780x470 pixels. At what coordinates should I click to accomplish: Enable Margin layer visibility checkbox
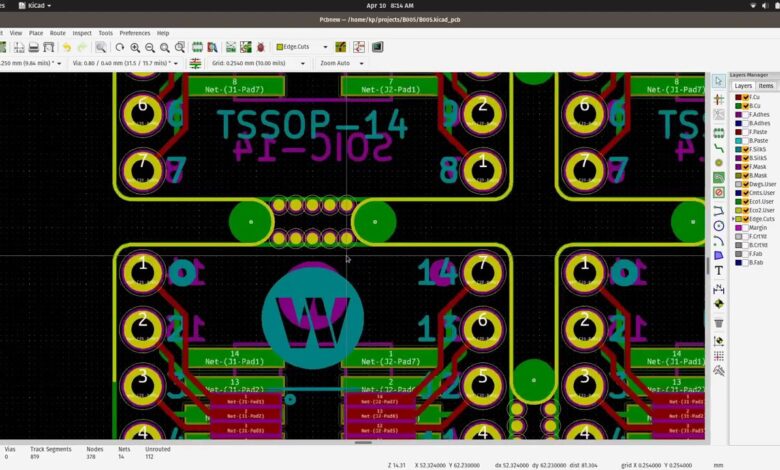[746, 228]
